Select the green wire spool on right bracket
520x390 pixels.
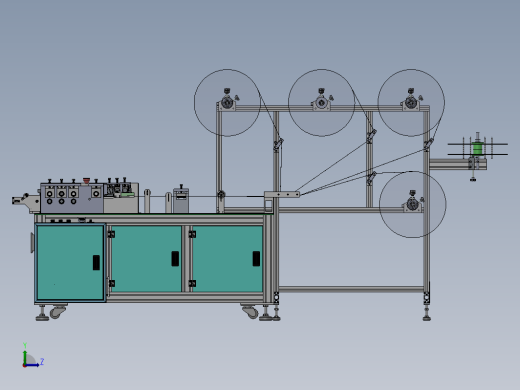tap(477, 149)
